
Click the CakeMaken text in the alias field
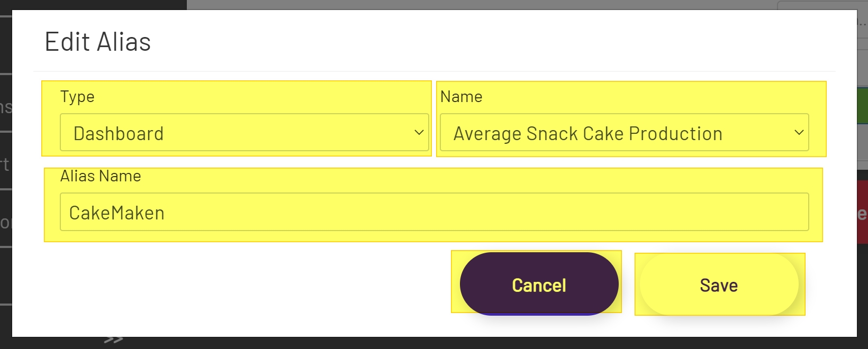tap(117, 213)
